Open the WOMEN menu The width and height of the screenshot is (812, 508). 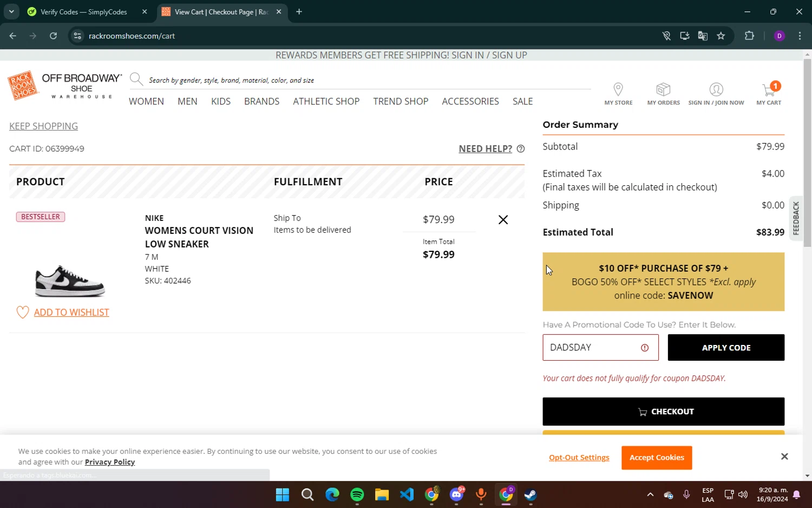coord(146,101)
